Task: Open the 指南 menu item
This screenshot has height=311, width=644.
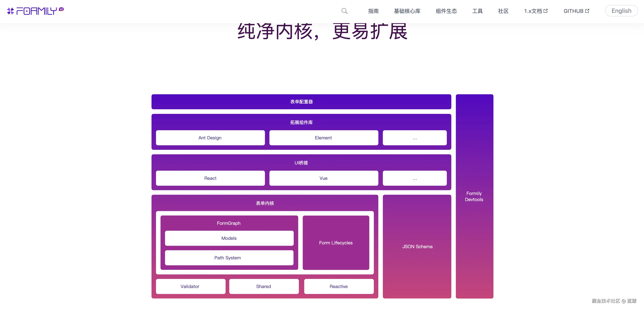Action: coord(373,11)
